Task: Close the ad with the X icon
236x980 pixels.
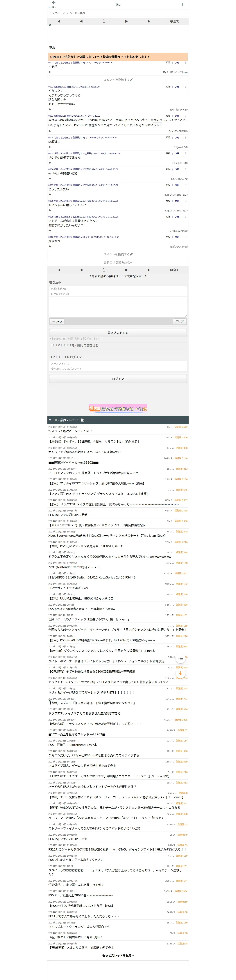Action: point(50,25)
